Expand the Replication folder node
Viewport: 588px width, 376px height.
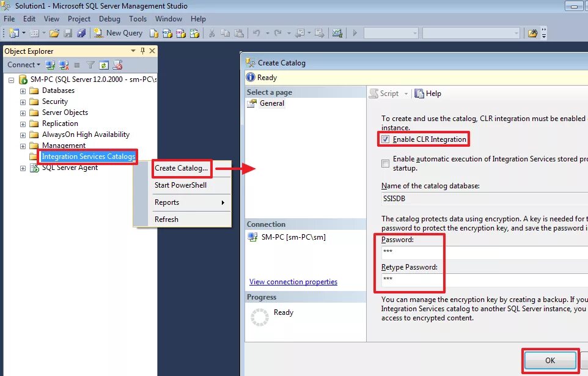pyautogui.click(x=23, y=124)
